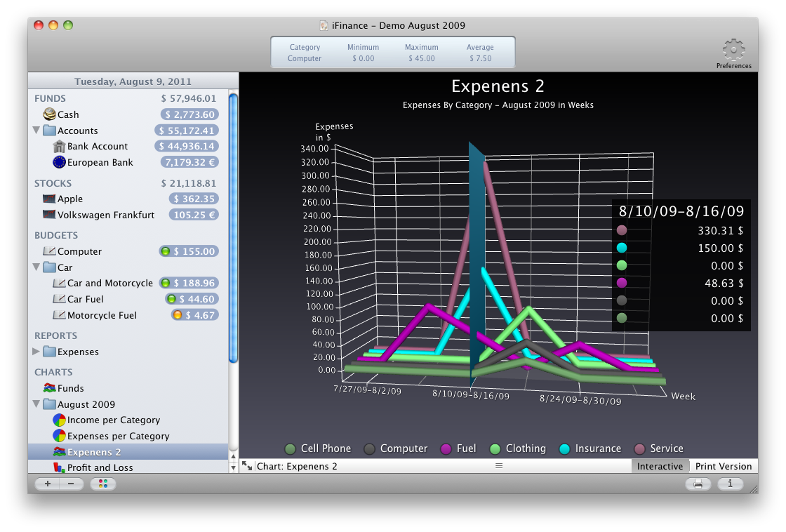Click the Accounts folder icon
The image size is (786, 532).
pos(49,131)
